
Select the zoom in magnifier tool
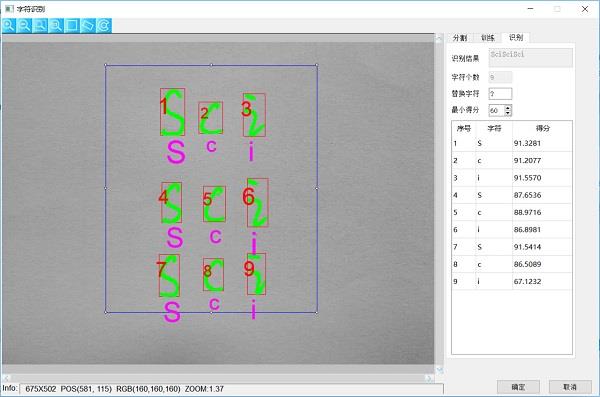(x=8, y=26)
